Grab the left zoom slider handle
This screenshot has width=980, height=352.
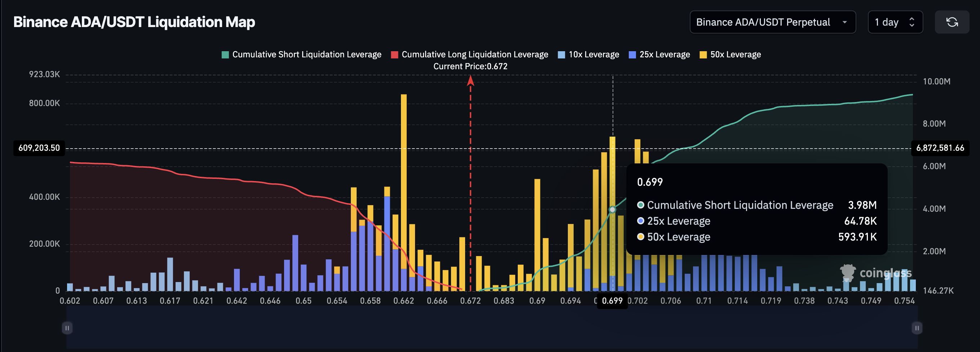(x=67, y=327)
